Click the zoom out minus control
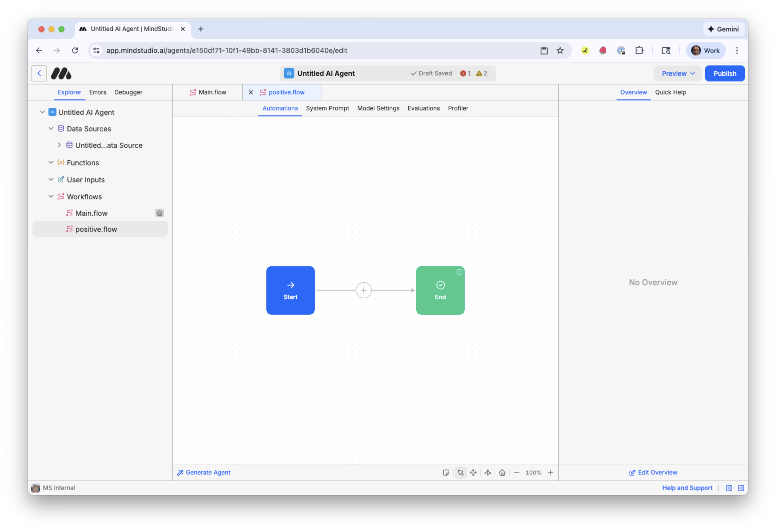 pyautogui.click(x=517, y=473)
